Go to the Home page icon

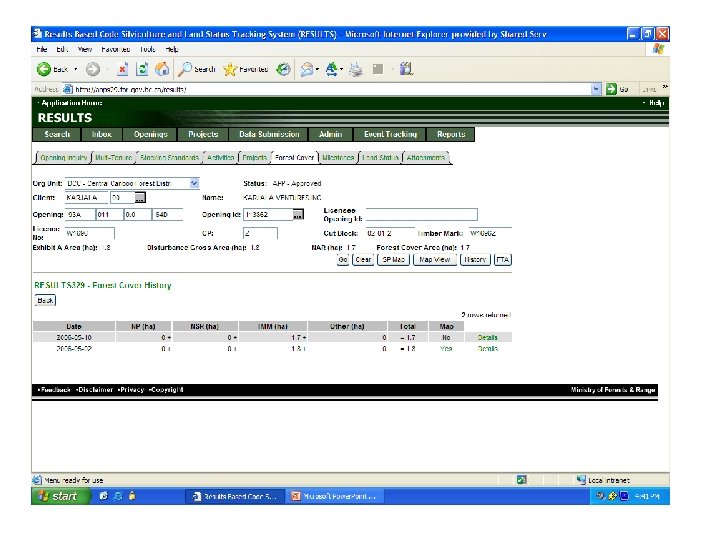pyautogui.click(x=162, y=69)
